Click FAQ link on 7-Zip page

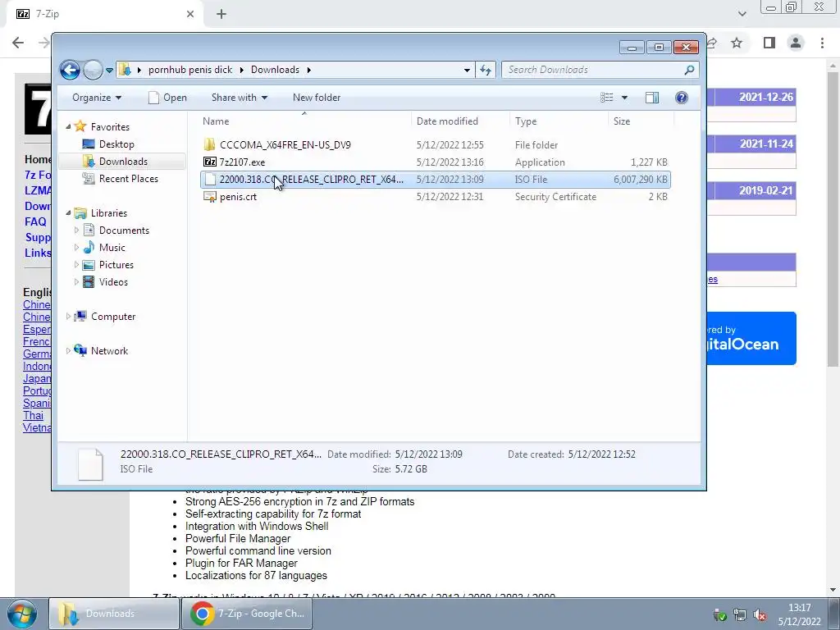[35, 221]
